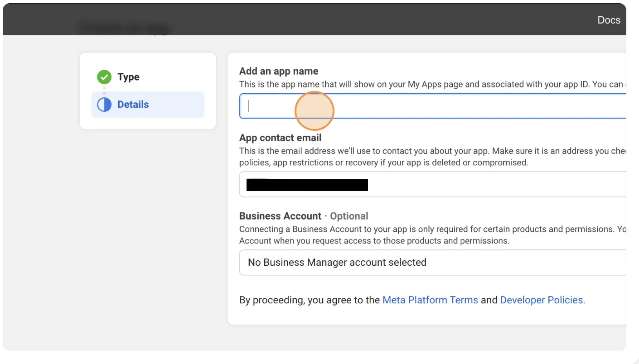Open the Meta Platform Terms link
This screenshot has width=639, height=364.
pyautogui.click(x=430, y=300)
